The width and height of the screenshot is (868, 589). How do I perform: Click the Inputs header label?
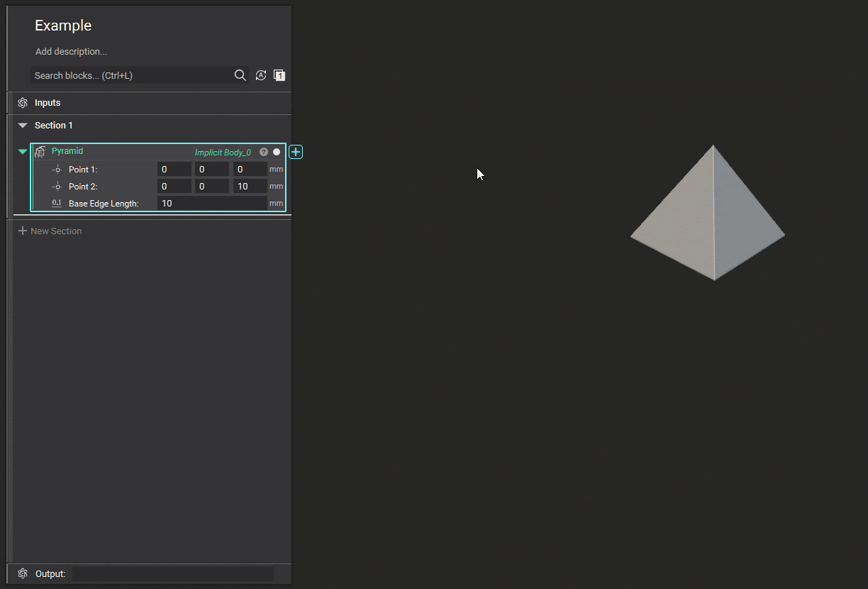tap(48, 103)
